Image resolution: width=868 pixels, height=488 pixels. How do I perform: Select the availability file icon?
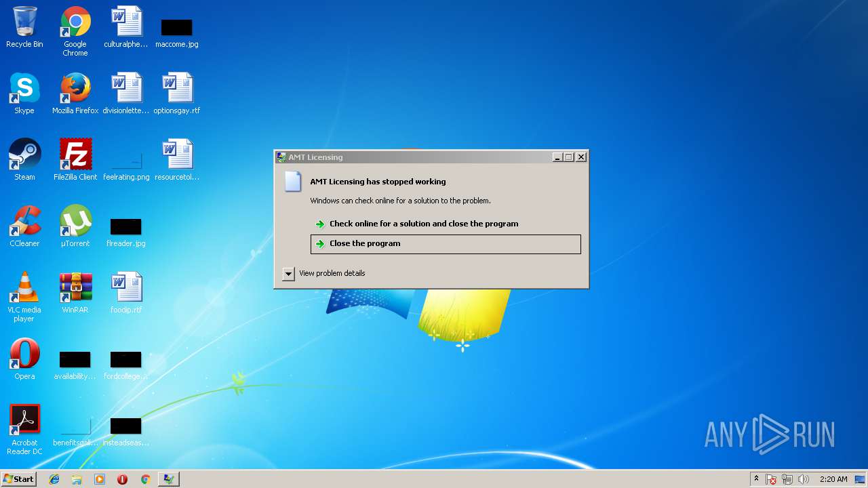75,365
